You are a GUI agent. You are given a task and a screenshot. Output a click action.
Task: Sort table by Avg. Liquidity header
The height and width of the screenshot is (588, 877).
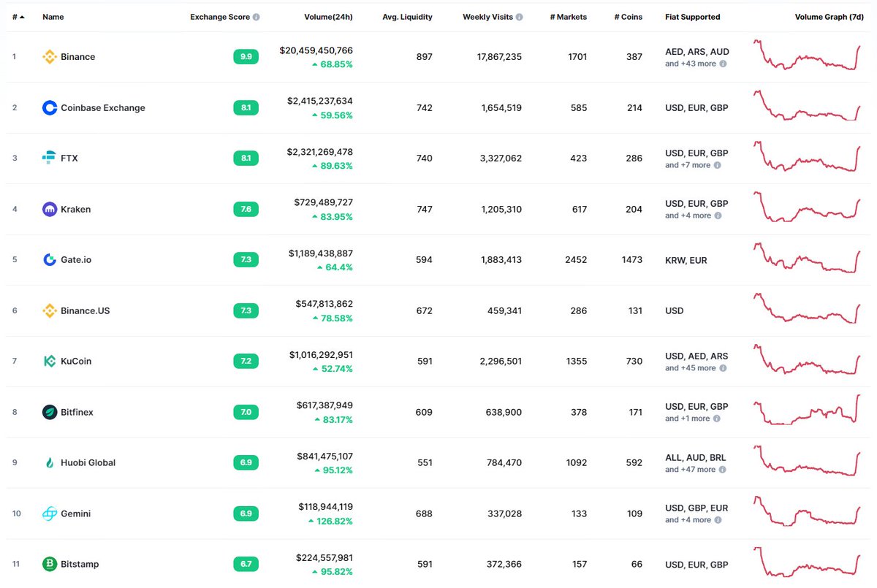407,17
